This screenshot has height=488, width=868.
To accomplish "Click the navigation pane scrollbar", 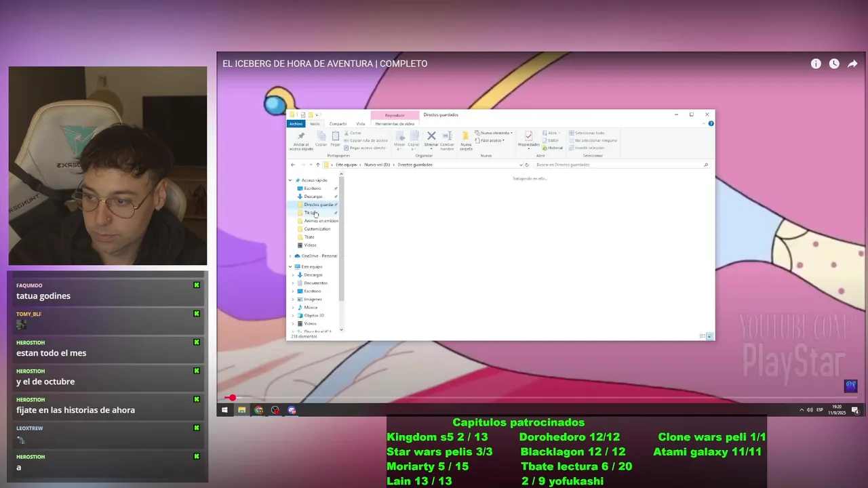I will coord(341,237).
